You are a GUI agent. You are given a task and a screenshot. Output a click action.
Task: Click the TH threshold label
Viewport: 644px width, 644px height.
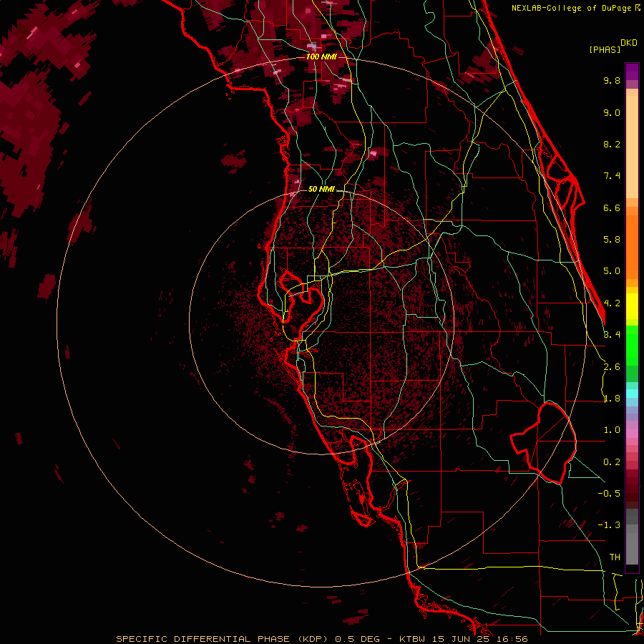pos(615,557)
